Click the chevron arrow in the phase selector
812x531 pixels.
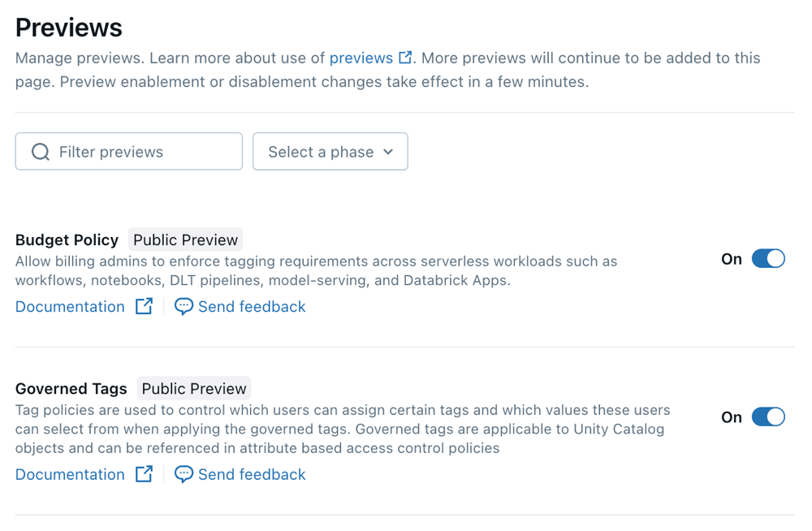[x=388, y=152]
